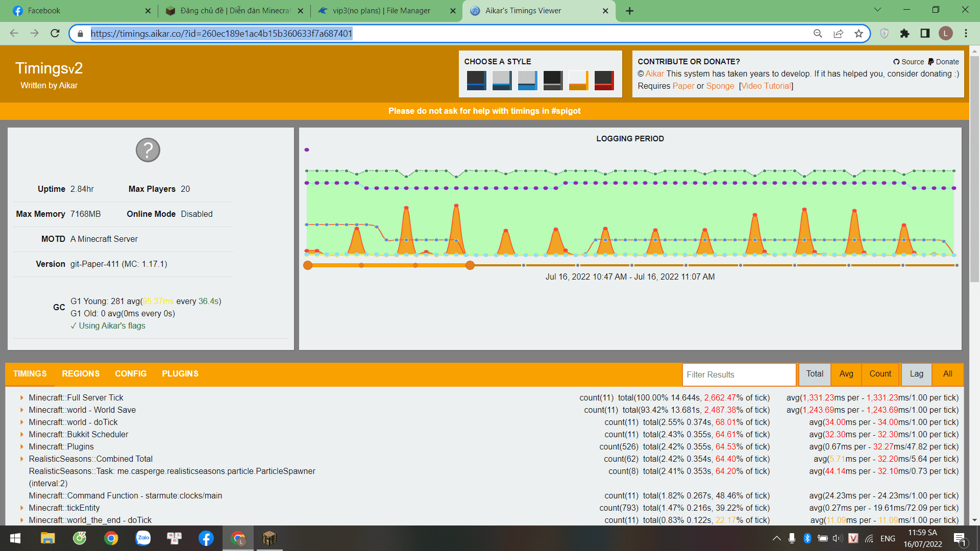Expand Minecraft::Bukkit Scheduler row
Image resolution: width=980 pixels, height=551 pixels.
(x=21, y=435)
